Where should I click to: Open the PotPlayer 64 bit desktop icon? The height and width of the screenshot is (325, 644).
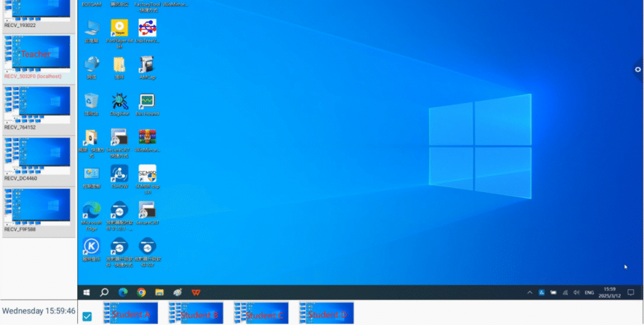coord(119,28)
